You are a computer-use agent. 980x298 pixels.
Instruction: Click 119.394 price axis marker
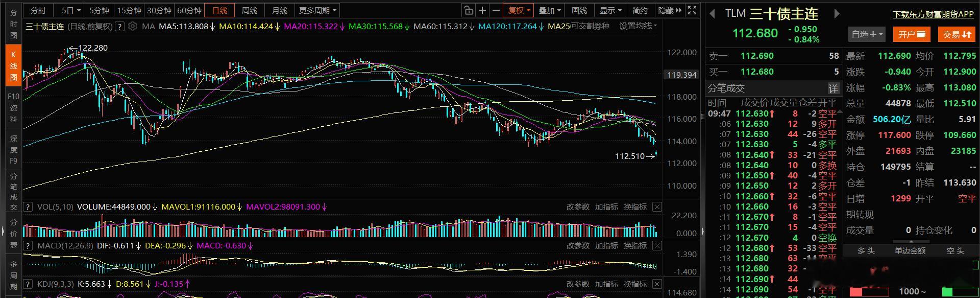[681, 75]
